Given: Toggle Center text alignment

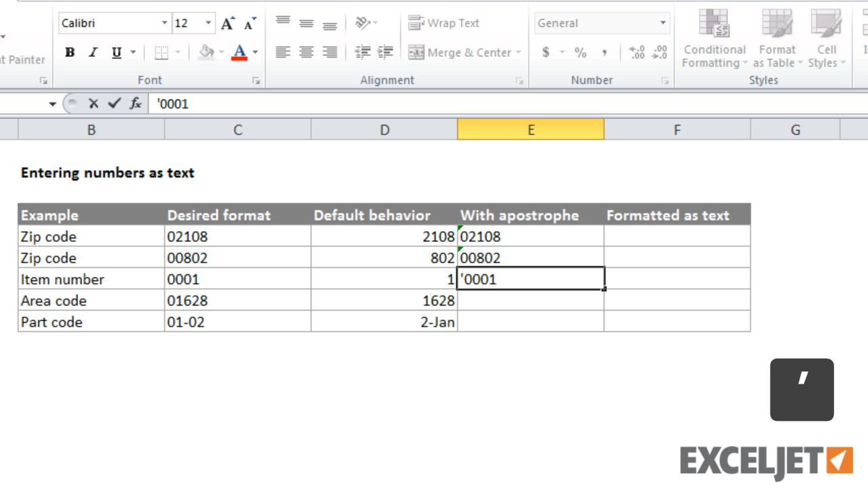Looking at the screenshot, I should point(307,52).
